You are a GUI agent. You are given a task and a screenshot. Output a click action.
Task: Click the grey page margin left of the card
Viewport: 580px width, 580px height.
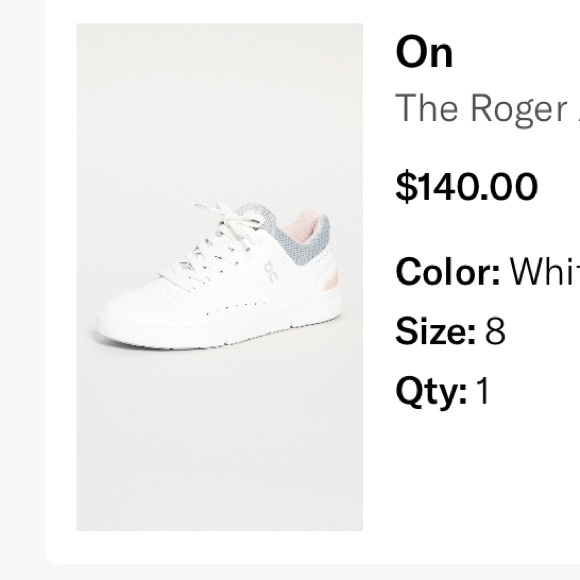point(21,290)
